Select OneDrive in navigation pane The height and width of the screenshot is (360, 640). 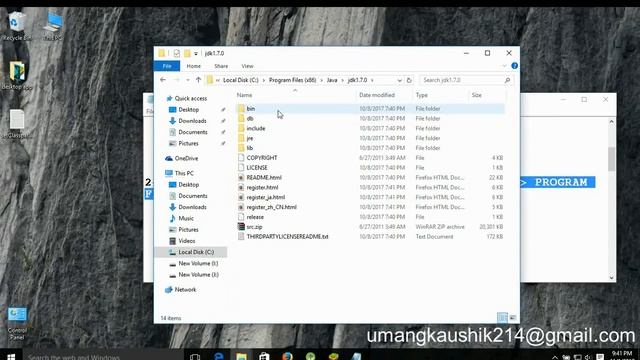point(186,158)
